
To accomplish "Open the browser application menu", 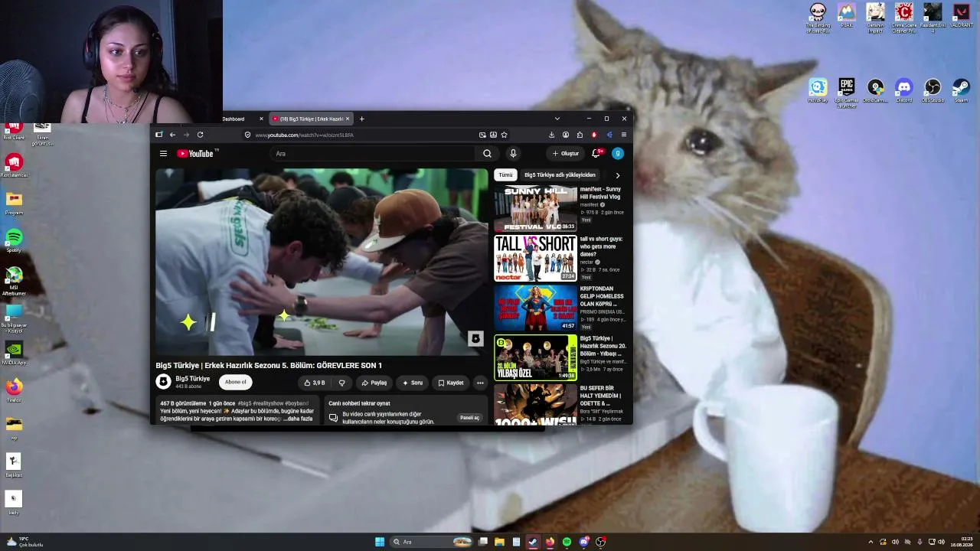I will tap(623, 135).
